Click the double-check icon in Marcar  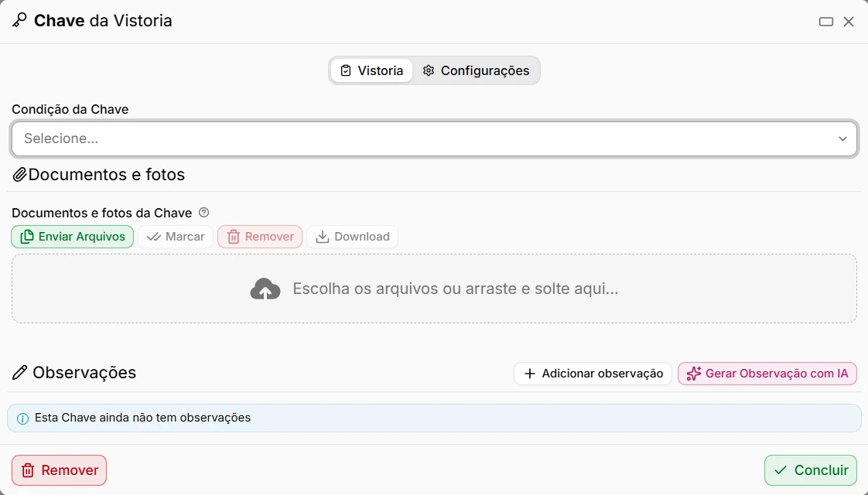tap(154, 237)
